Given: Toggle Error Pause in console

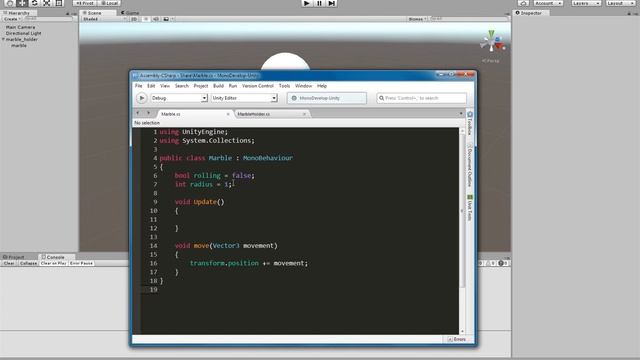Looking at the screenshot, I should (x=81, y=263).
